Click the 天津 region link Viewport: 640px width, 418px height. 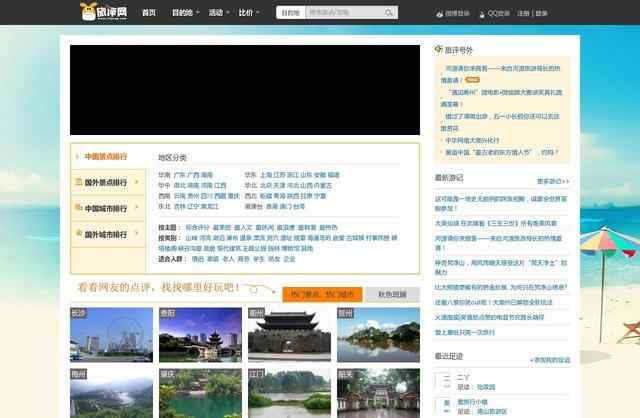pos(279,186)
